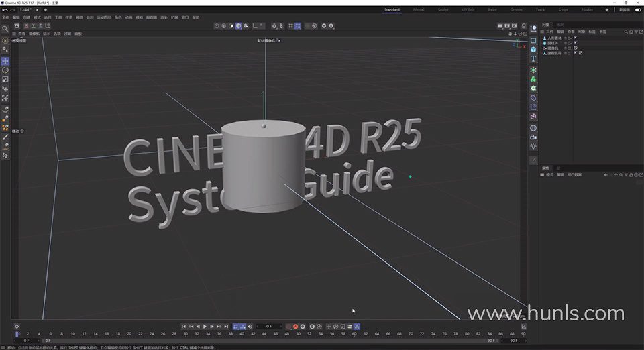Screen dimensions: 644x350
Task: Open the 文件 main menu
Action: click(x=5, y=17)
